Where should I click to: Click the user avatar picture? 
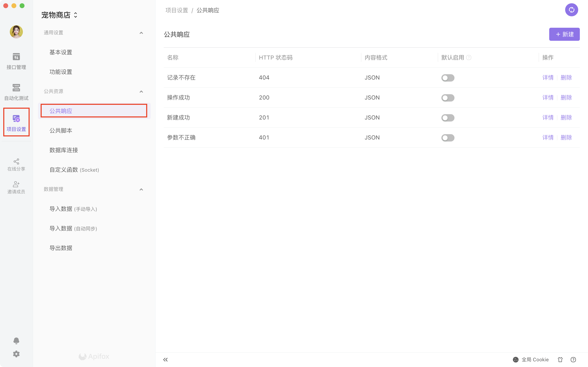point(16,32)
